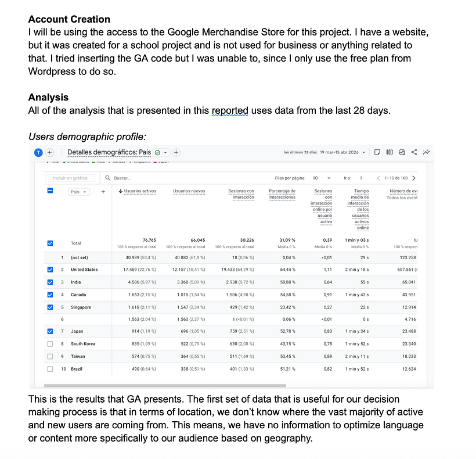Open the País dimension dropdown
Screen dimensions: 476x459
click(x=78, y=192)
